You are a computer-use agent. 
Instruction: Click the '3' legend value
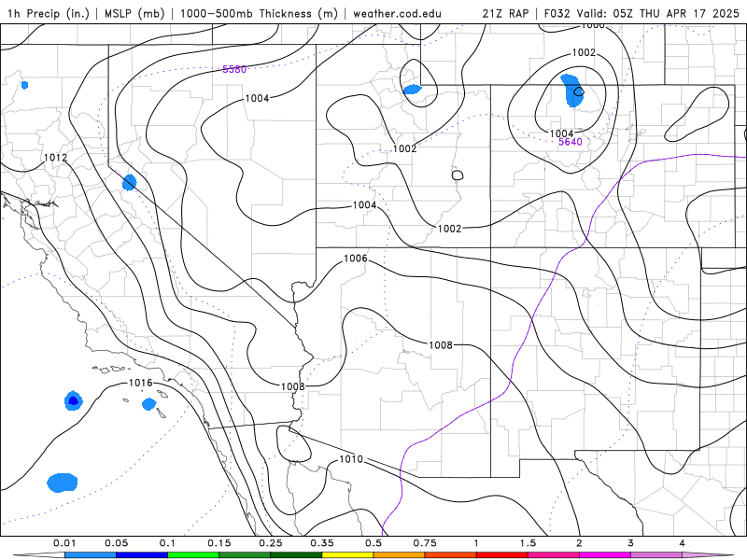point(631,543)
